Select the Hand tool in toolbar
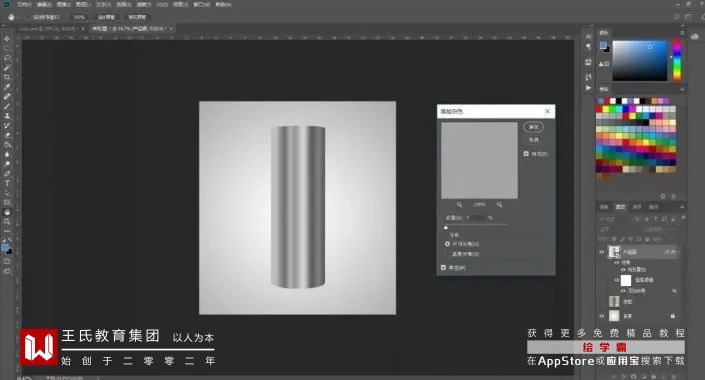This screenshot has height=380, width=705. pos(7,212)
